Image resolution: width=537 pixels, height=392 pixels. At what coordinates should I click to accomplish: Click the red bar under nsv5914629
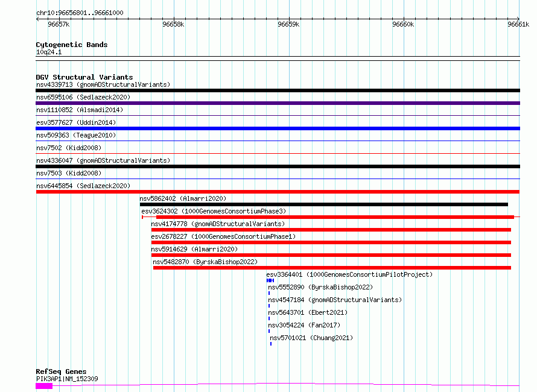pos(331,255)
